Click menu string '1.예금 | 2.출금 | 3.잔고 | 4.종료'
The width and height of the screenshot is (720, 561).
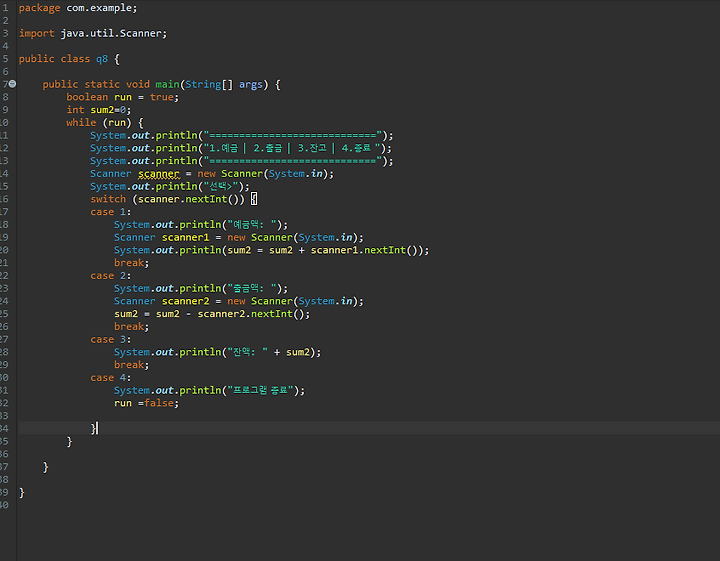tap(292, 148)
